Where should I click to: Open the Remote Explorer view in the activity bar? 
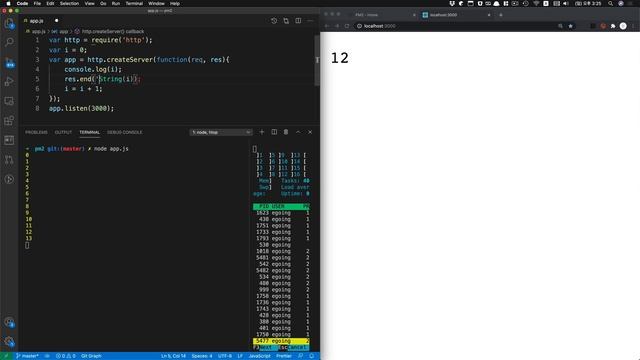click(x=9, y=101)
